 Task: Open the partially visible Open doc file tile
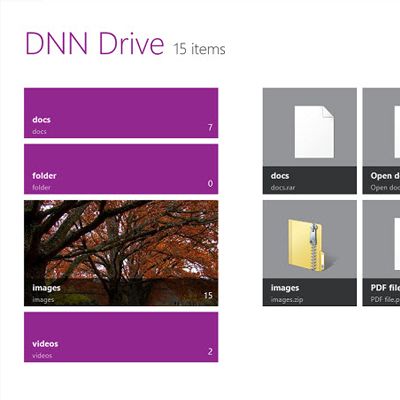coord(381,141)
